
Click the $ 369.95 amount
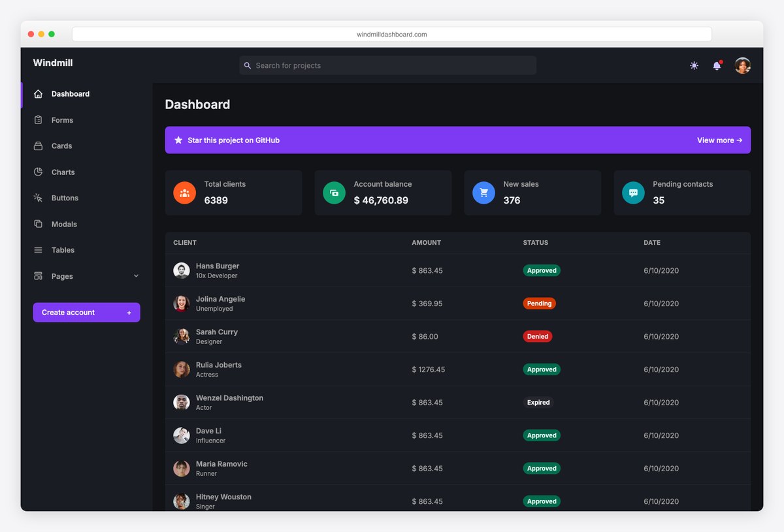[427, 304]
